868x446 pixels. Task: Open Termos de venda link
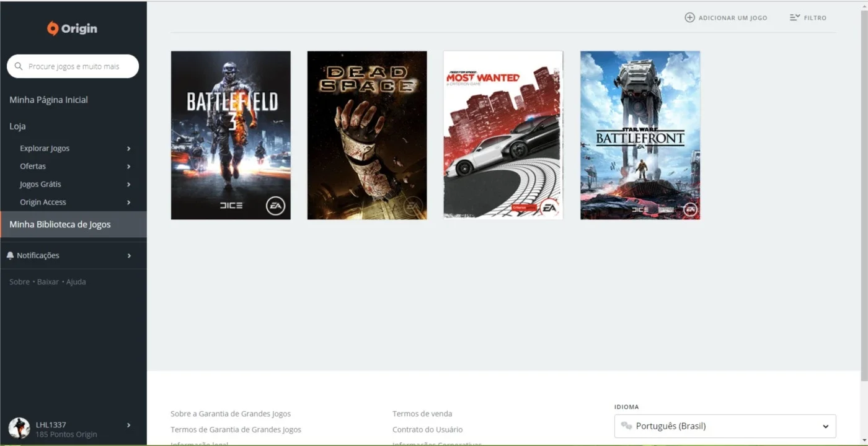(x=422, y=414)
